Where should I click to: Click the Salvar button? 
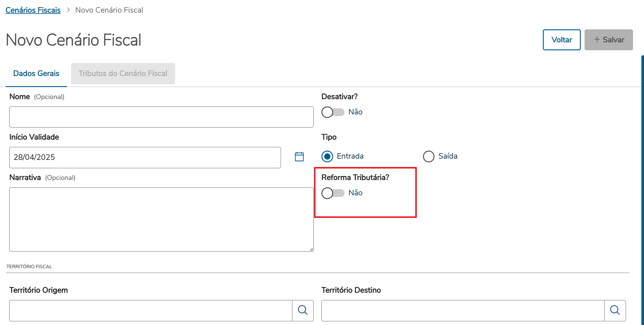(x=608, y=40)
